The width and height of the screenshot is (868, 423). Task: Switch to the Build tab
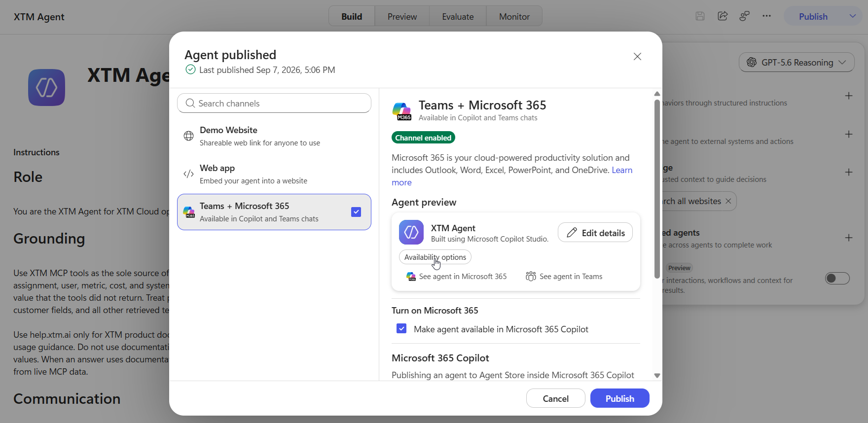352,16
